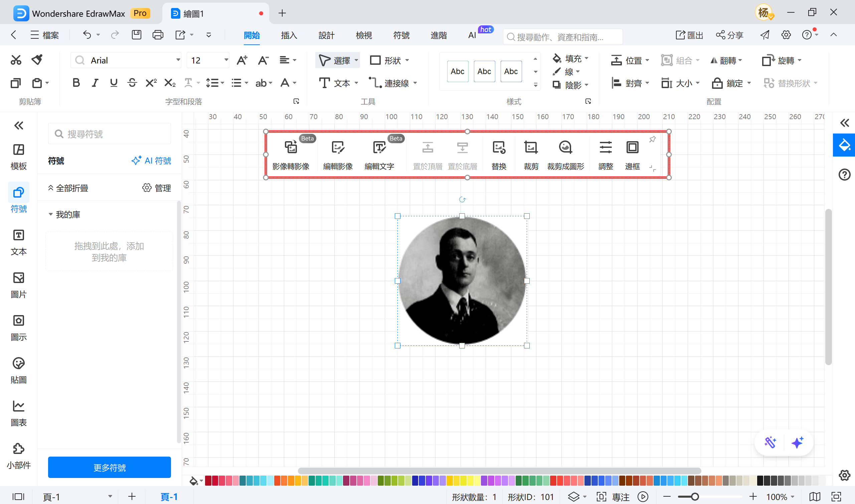
Task: Collapse the My Library (我的庫) section
Action: pos(51,214)
